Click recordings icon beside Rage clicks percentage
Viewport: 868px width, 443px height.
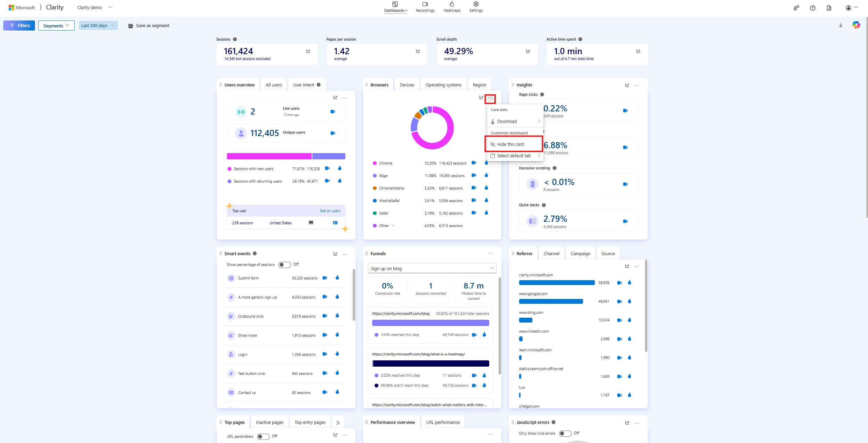(x=625, y=111)
